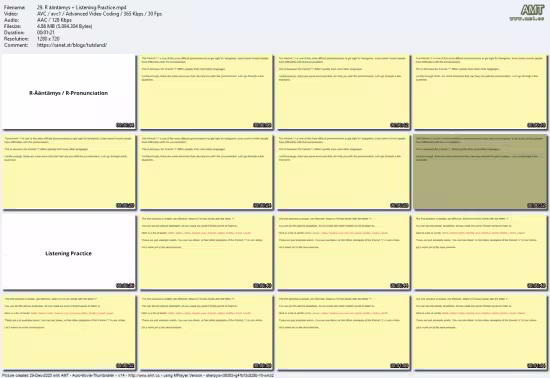The image size is (550, 378).
Task: Click the "Video:" label
Action: click(x=11, y=14)
